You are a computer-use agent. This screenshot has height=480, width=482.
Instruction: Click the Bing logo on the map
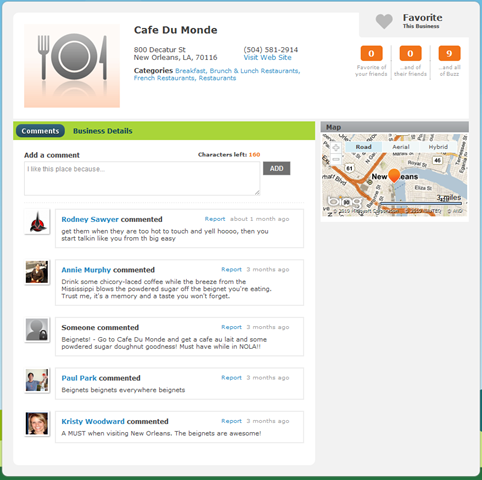(x=345, y=202)
